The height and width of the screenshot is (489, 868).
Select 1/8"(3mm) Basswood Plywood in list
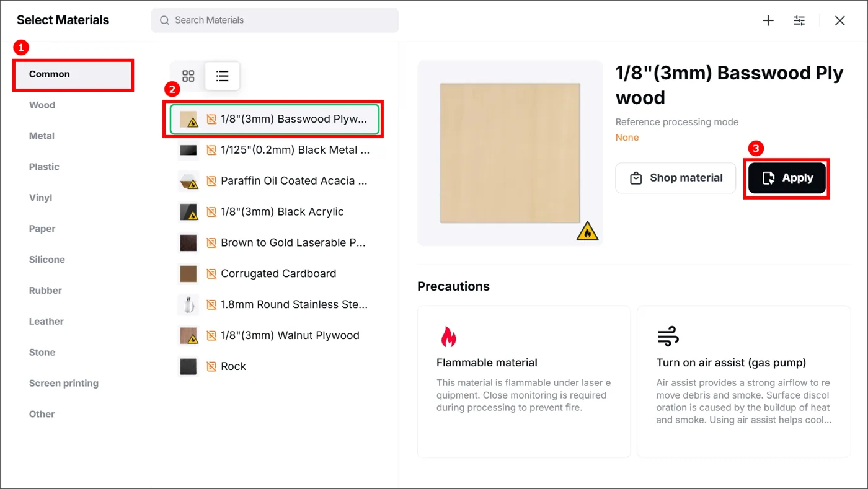pyautogui.click(x=274, y=119)
